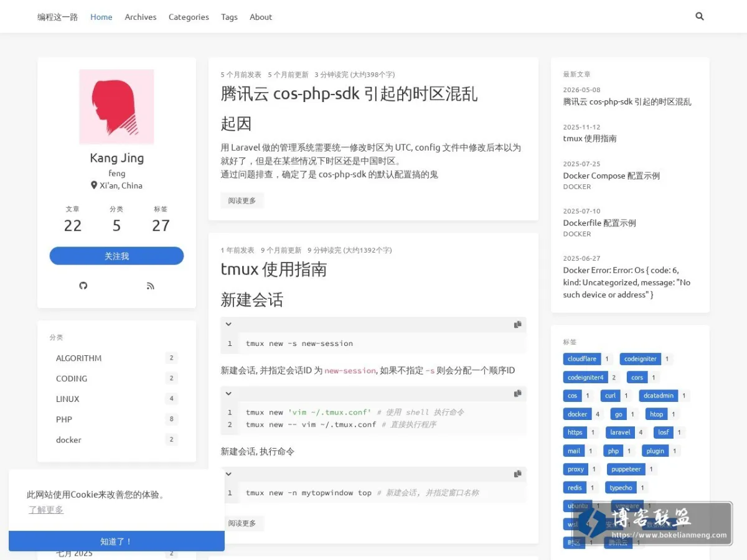This screenshot has width=747, height=560.
Task: Click the search magnifier icon
Action: pyautogui.click(x=700, y=17)
